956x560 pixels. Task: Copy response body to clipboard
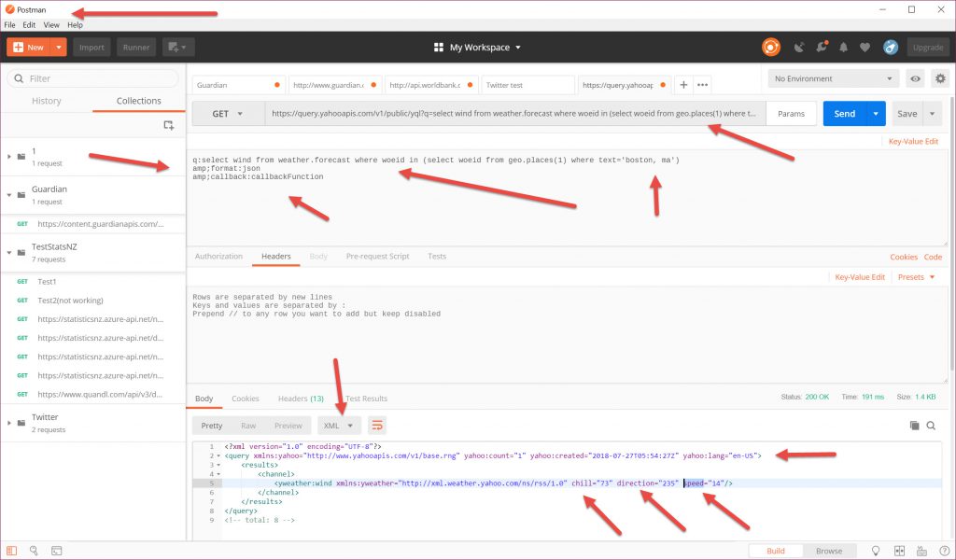coord(914,426)
